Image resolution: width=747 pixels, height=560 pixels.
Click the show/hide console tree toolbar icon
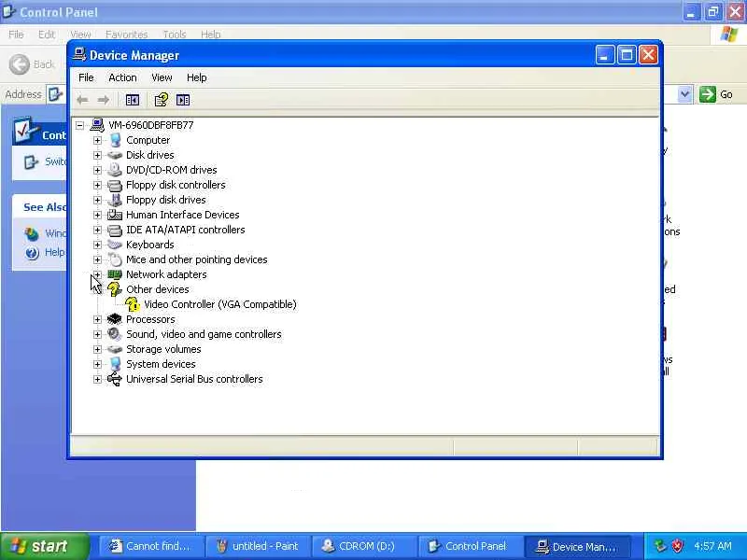pyautogui.click(x=132, y=100)
